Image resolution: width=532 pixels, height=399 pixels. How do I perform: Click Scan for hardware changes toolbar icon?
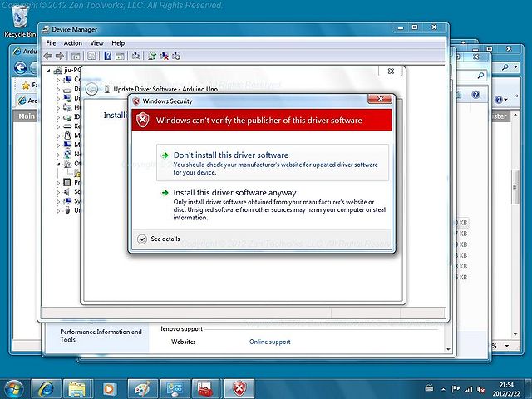click(136, 56)
